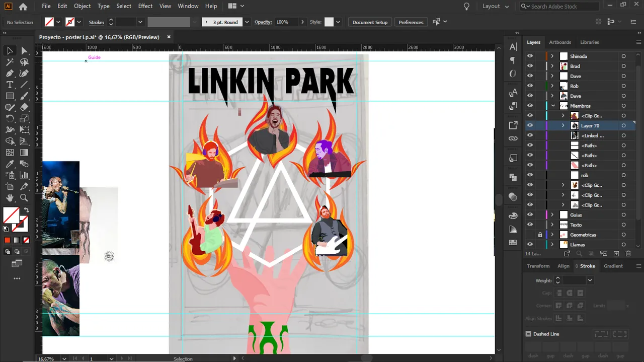The width and height of the screenshot is (644, 362).
Task: Select the Column Graph tool
Action: click(x=24, y=175)
